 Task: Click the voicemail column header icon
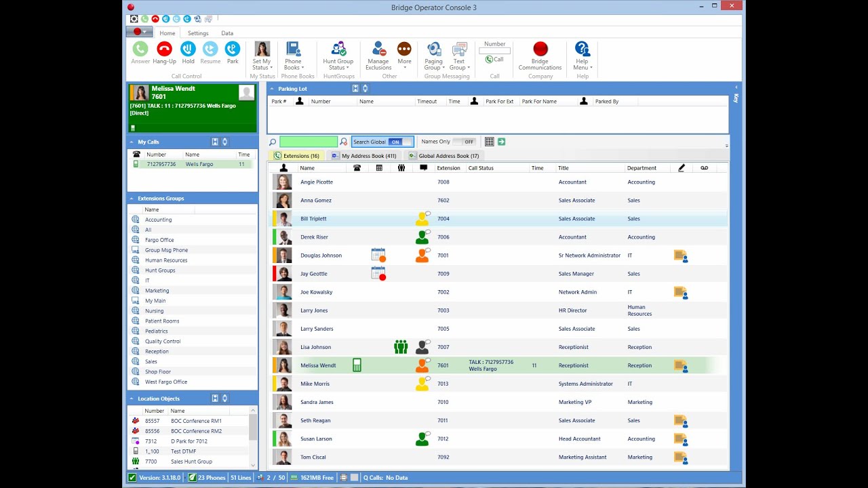tap(705, 168)
